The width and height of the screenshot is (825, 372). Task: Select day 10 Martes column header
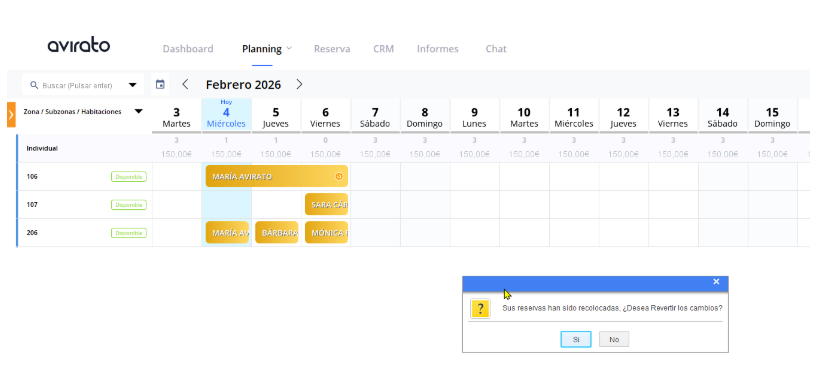coord(524,117)
